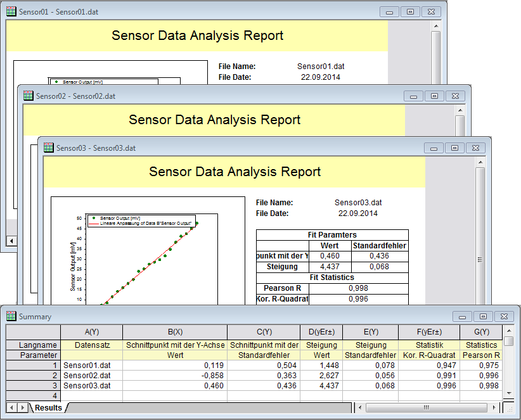The height and width of the screenshot is (420, 521).
Task: Minimize the Summary window
Action: pyautogui.click(x=462, y=316)
